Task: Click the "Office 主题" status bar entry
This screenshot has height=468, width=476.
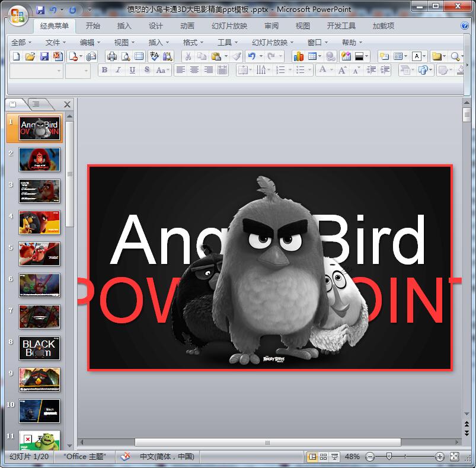Action: click(84, 457)
